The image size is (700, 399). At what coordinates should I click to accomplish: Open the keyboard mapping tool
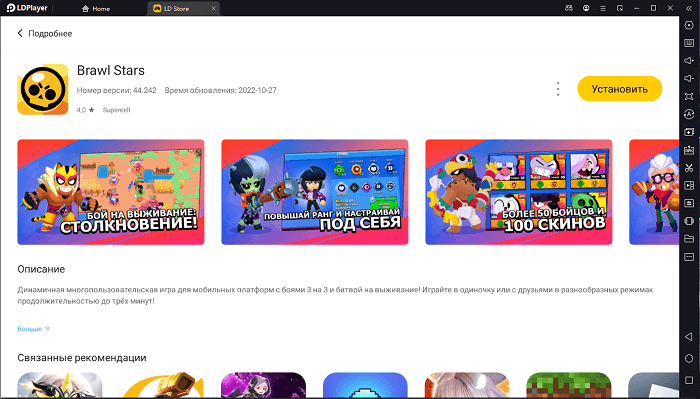point(689,43)
